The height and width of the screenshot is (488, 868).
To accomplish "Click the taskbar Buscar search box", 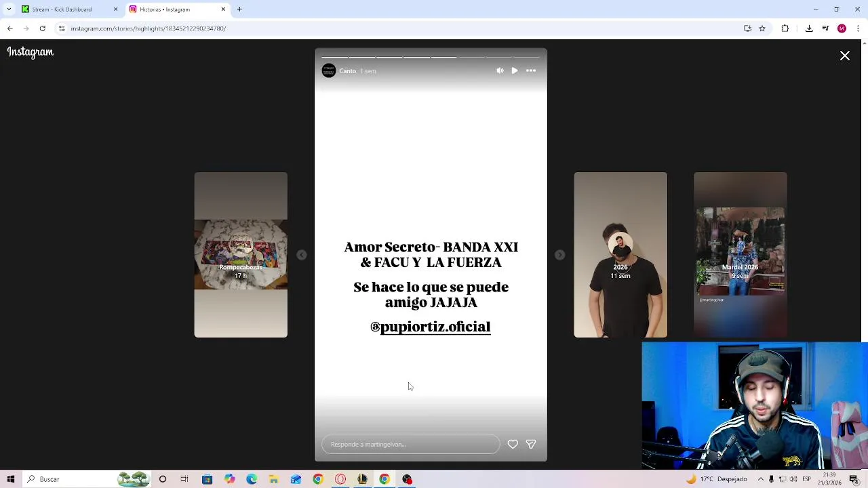I will (88, 479).
